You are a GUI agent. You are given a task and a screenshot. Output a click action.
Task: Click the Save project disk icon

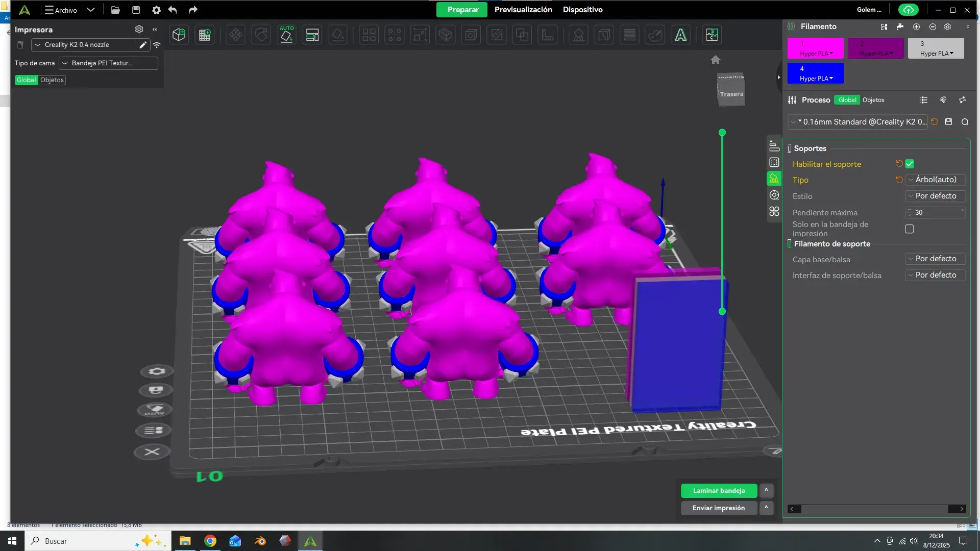point(136,10)
